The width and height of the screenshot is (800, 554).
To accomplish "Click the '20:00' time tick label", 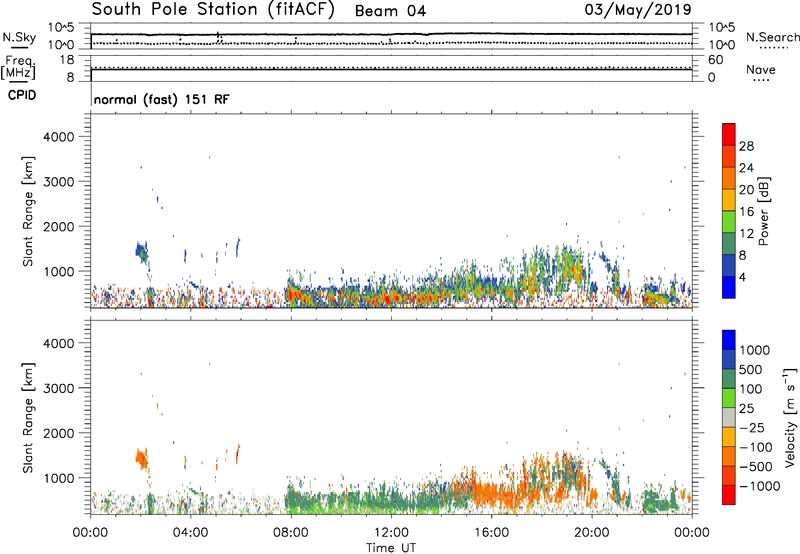I will coord(592,533).
